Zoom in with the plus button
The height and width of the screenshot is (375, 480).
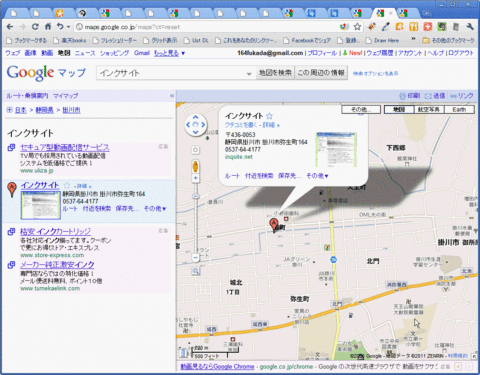pyautogui.click(x=196, y=178)
